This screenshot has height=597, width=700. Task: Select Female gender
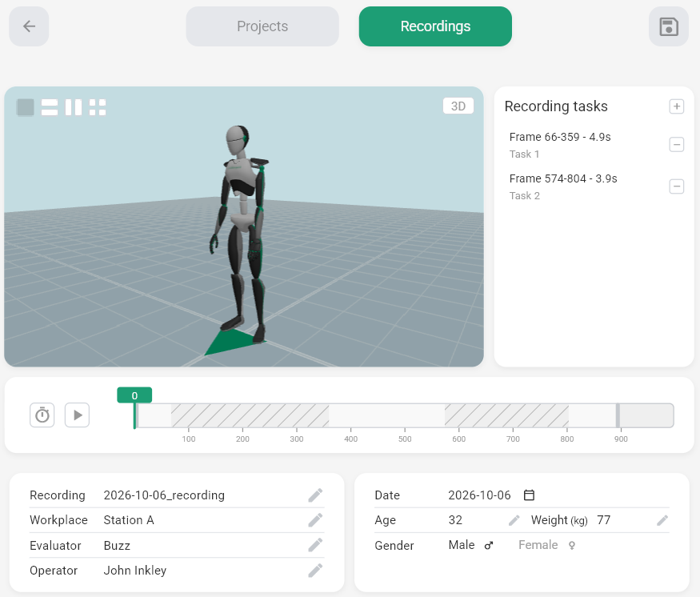click(547, 545)
